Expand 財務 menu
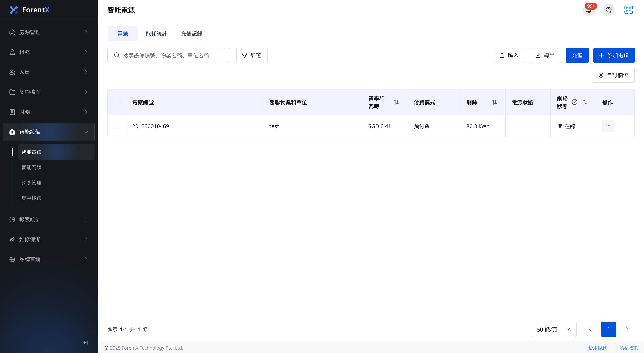 (49, 112)
